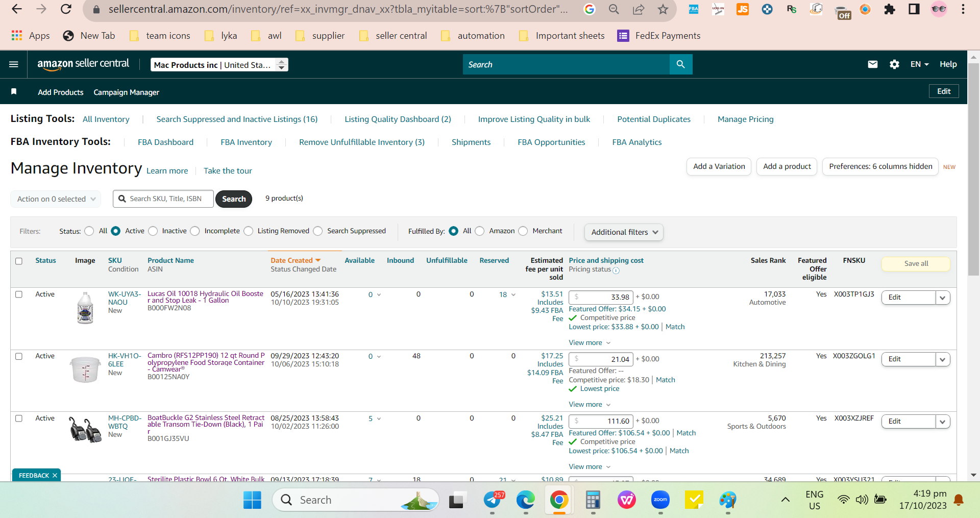The height and width of the screenshot is (518, 980).
Task: Open Manage Pricing listing tool
Action: pyautogui.click(x=745, y=119)
